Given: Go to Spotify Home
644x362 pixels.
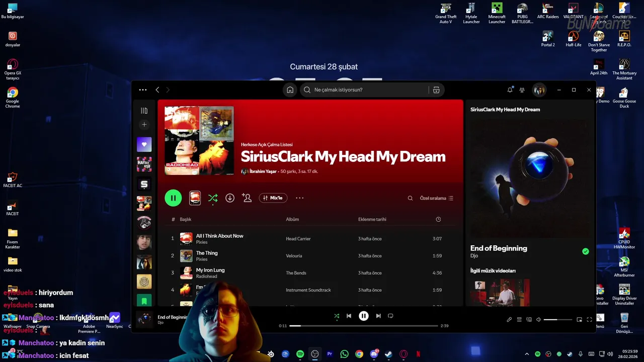Looking at the screenshot, I should (290, 90).
